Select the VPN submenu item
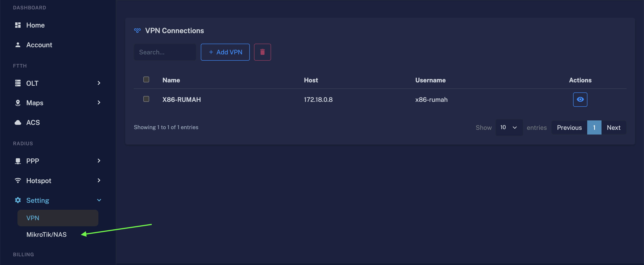This screenshot has width=644, height=265. (58, 218)
